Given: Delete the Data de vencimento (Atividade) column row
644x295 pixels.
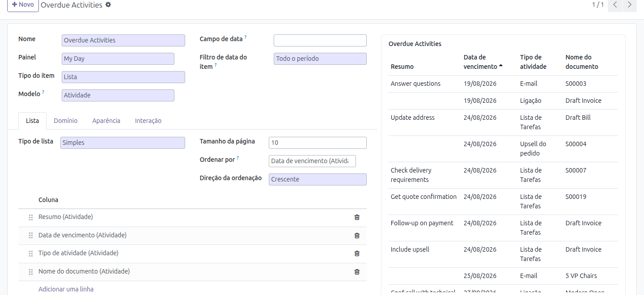Looking at the screenshot, I should [x=357, y=236].
